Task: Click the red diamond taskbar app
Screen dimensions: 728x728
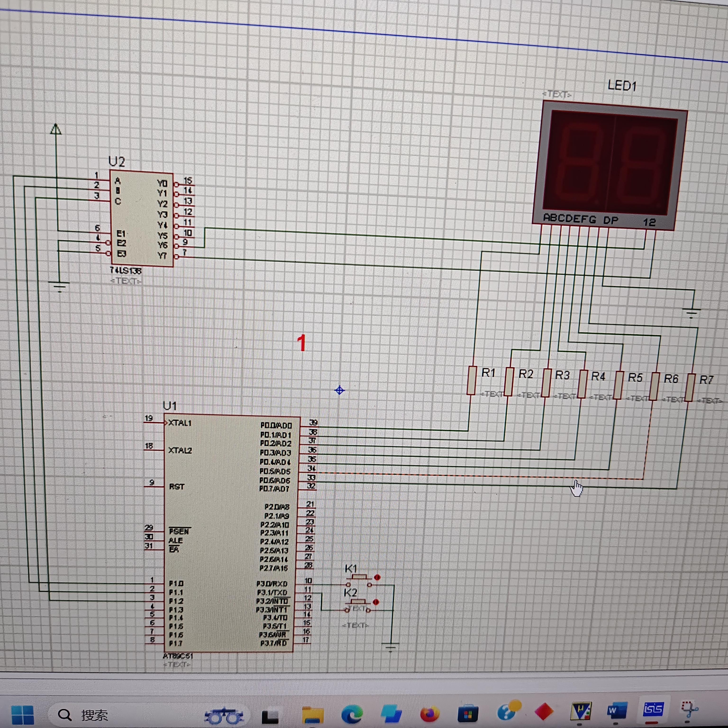Action: 544,712
